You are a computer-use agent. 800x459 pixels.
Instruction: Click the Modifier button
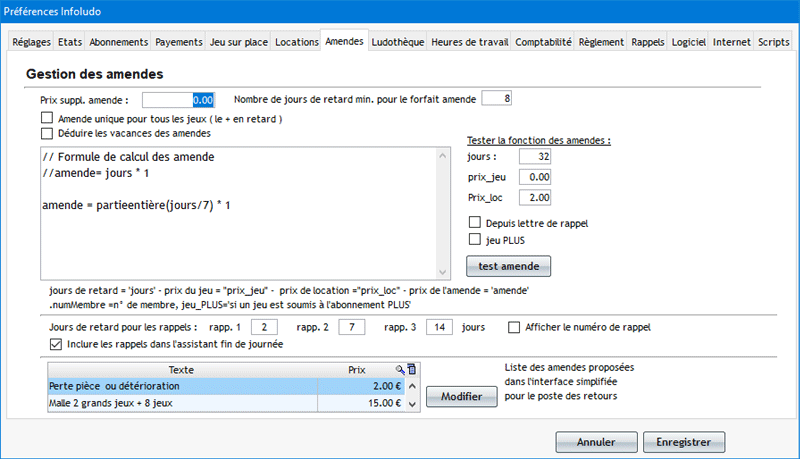coord(461,397)
